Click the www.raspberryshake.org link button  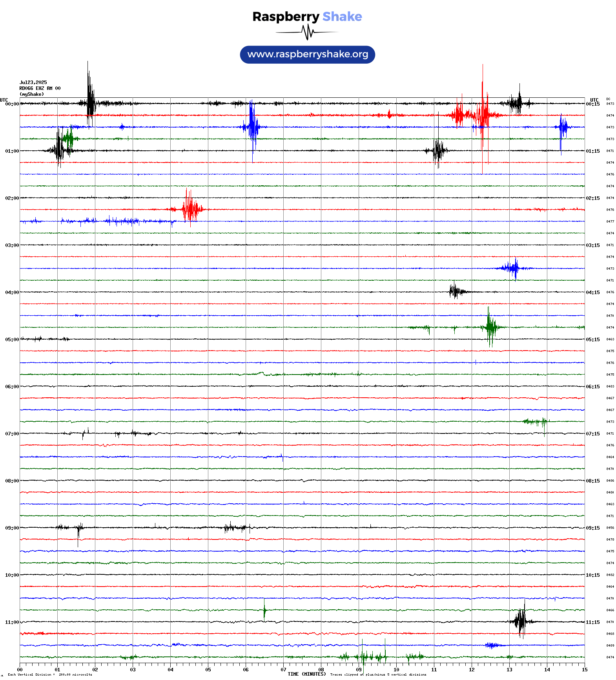tap(307, 55)
